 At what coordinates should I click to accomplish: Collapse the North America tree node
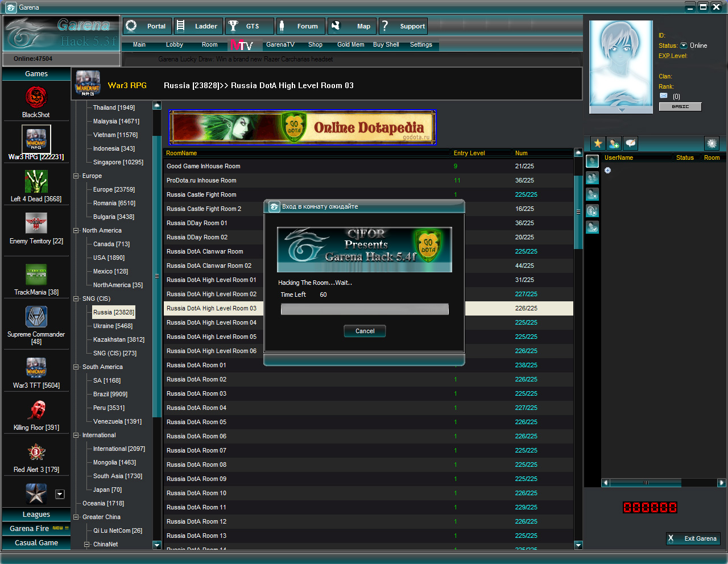coord(76,231)
